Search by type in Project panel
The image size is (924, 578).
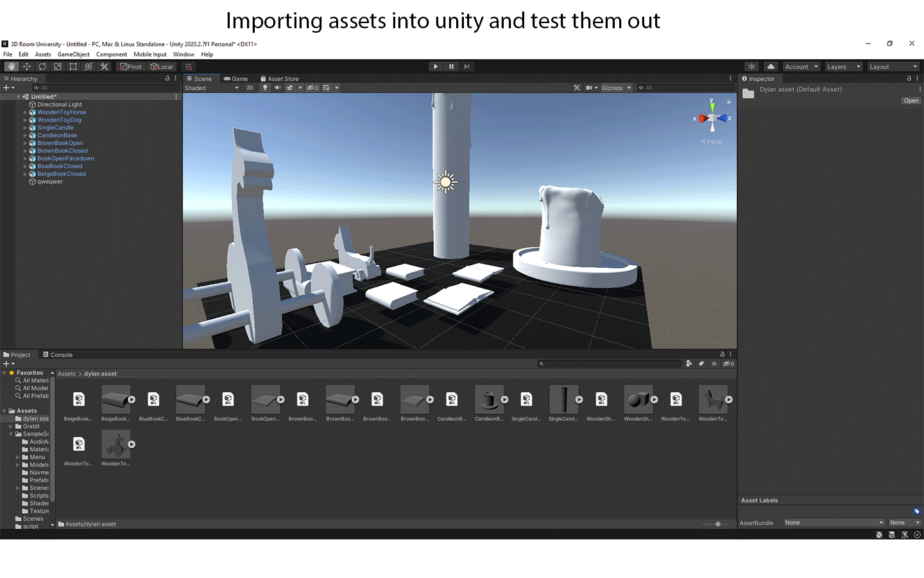click(689, 364)
